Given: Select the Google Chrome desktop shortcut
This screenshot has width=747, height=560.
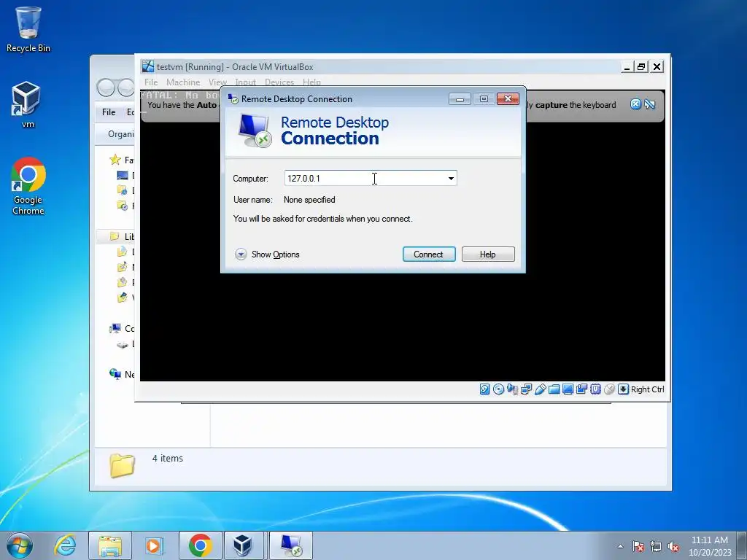Looking at the screenshot, I should 28,186.
